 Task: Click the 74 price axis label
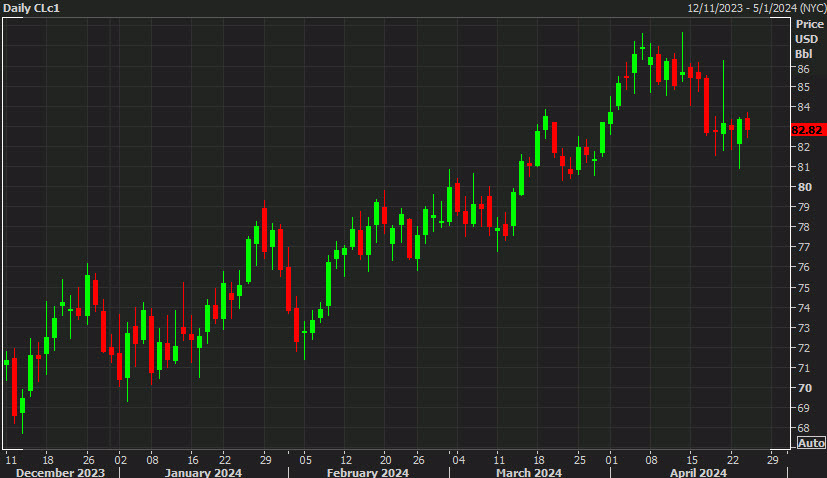pos(802,307)
